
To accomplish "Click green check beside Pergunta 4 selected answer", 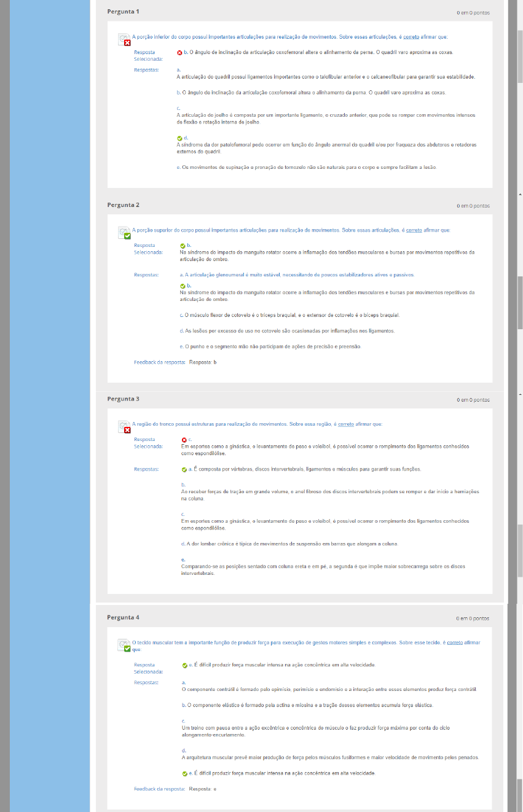I will point(185,665).
